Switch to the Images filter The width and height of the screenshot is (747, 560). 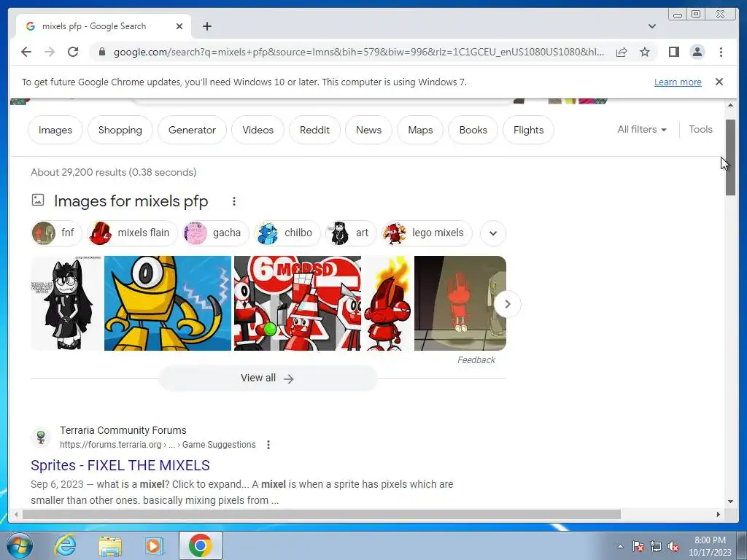[x=55, y=130]
